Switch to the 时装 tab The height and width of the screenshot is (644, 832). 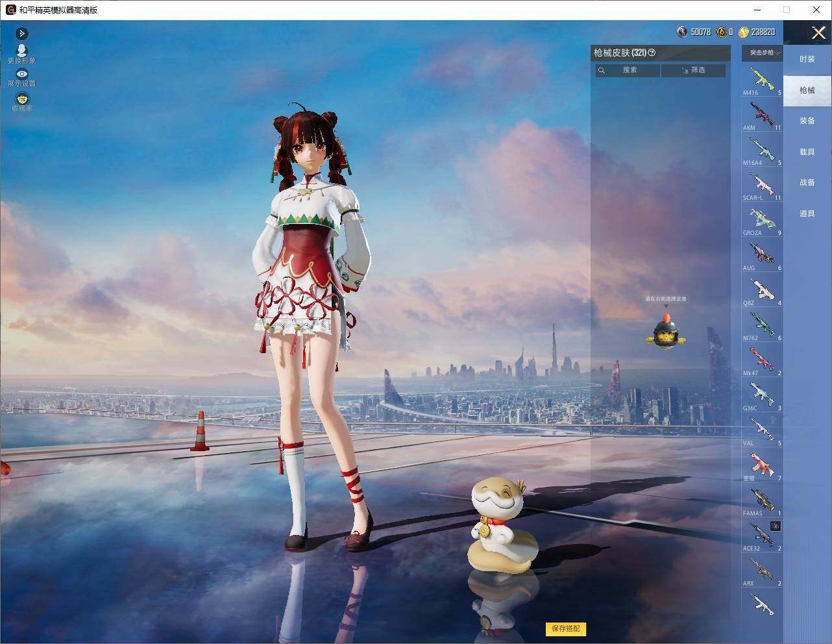pos(807,59)
